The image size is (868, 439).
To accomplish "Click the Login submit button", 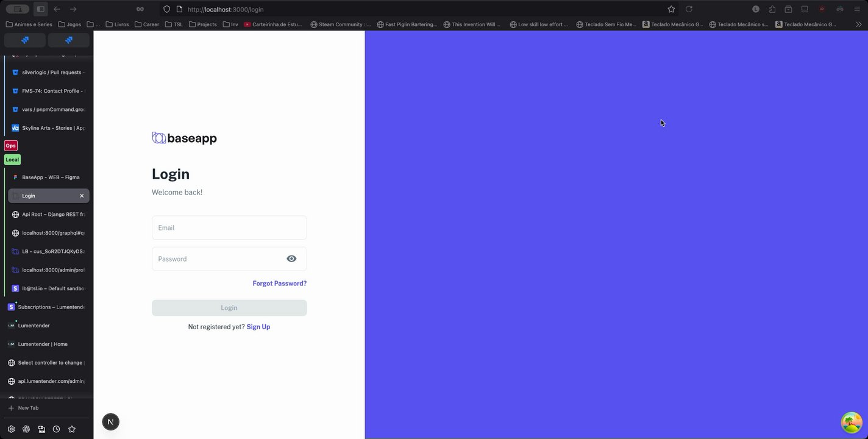I will pyautogui.click(x=229, y=308).
